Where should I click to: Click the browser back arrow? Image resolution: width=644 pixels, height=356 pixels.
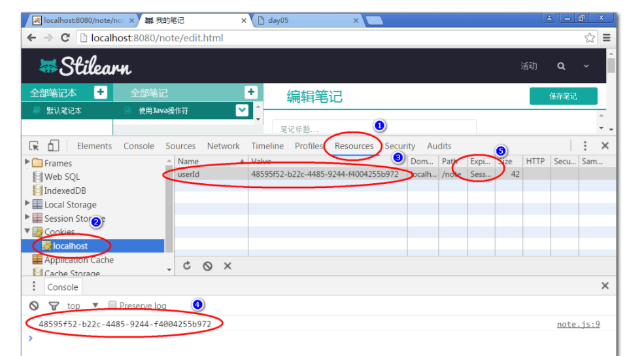click(x=31, y=38)
